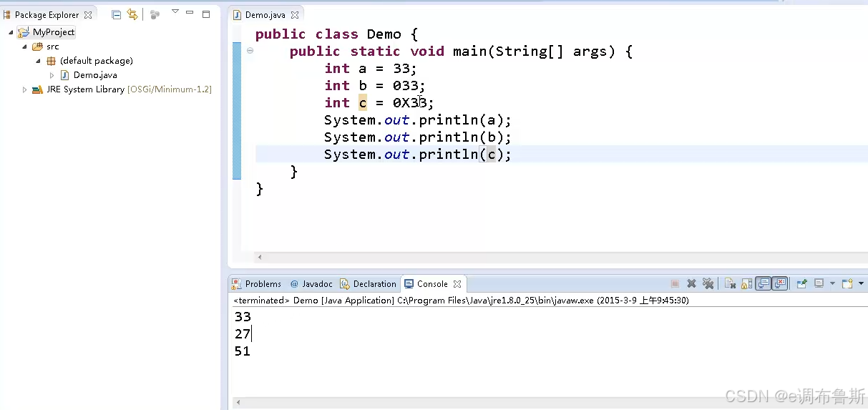Expand the Demo.java tree node
868x410 pixels.
(52, 75)
